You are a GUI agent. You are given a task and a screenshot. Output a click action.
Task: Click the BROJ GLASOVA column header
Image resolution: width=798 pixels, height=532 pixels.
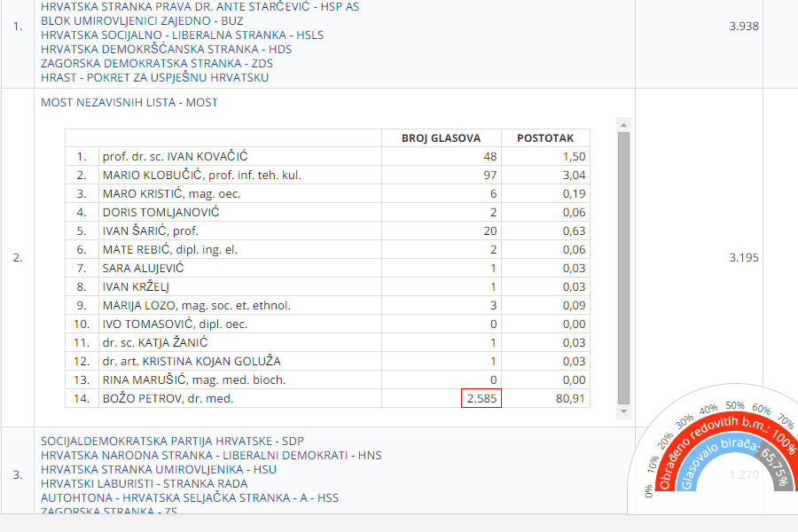[x=441, y=138]
